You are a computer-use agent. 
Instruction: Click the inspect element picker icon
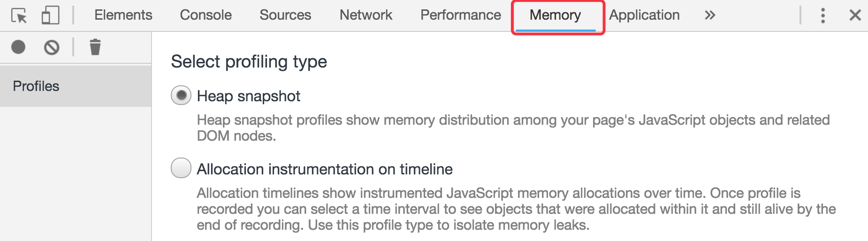tap(19, 15)
